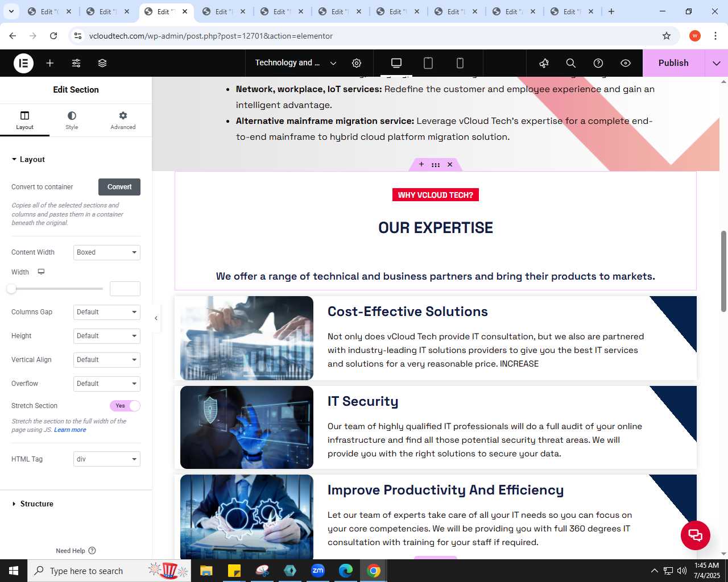Collapse the editor panel with the arrow
The height and width of the screenshot is (582, 728).
[x=156, y=318]
